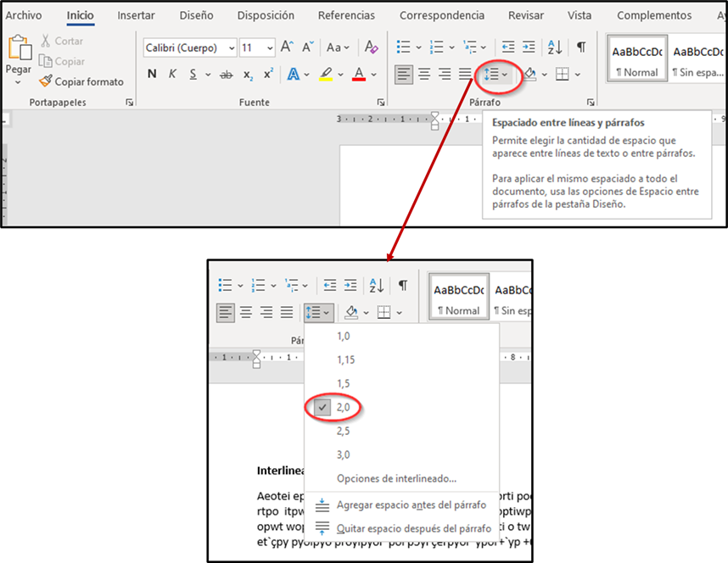This screenshot has height=563, width=728.
Task: Click the Copiar formato button
Action: point(81,81)
